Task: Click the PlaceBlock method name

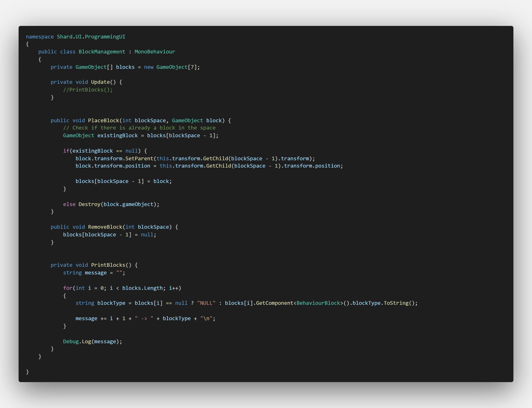Action: coord(103,120)
